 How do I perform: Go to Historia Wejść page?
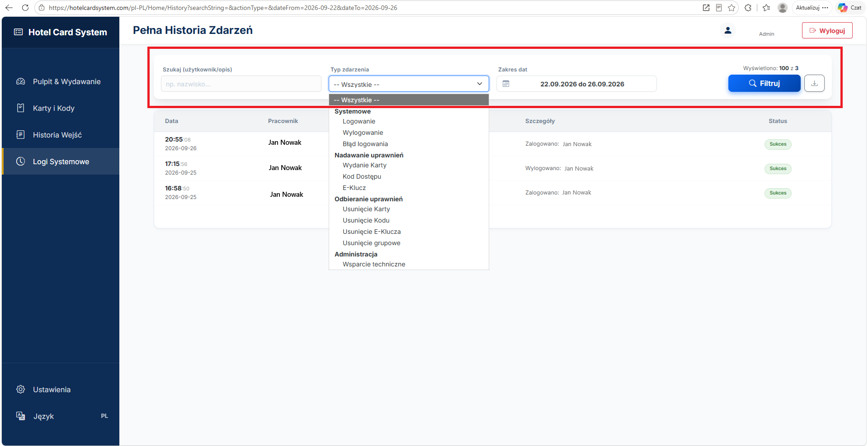click(61, 135)
